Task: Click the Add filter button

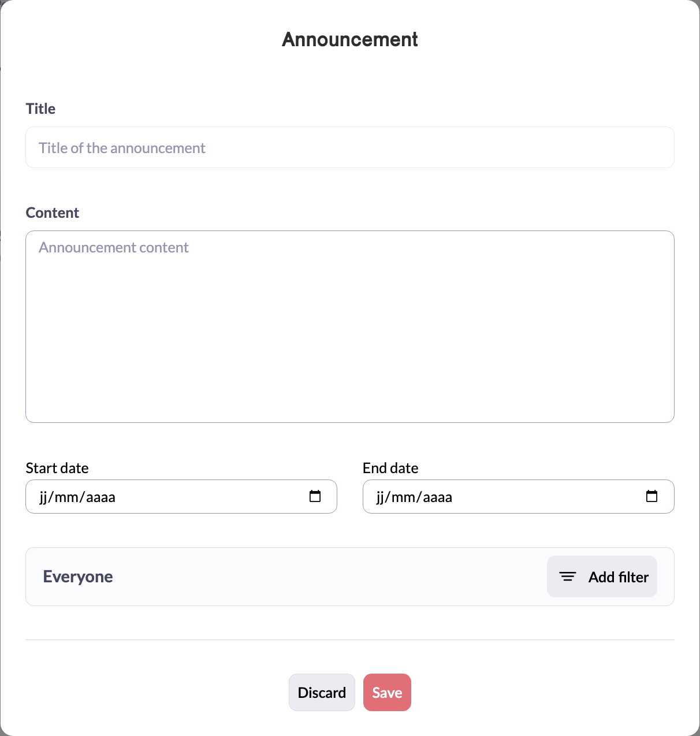Action: click(x=602, y=577)
